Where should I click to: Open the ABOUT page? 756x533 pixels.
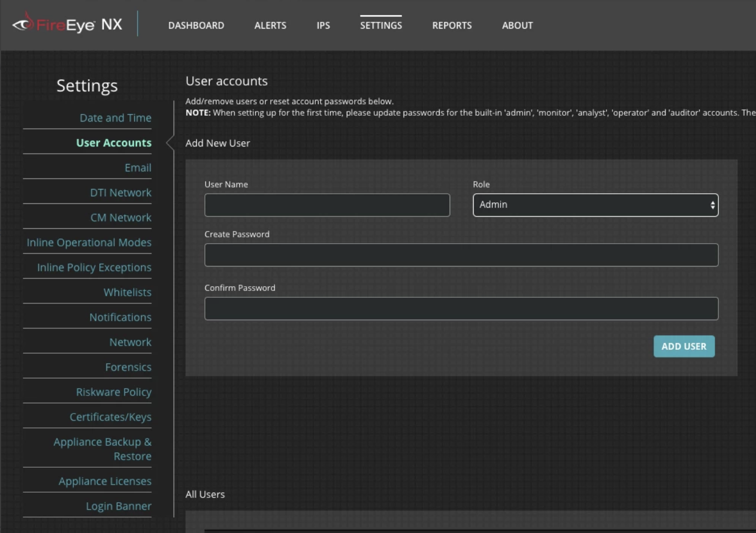(x=517, y=25)
